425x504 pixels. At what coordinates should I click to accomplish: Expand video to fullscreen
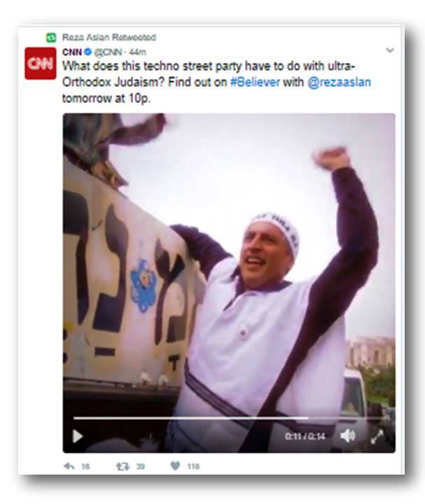(377, 437)
